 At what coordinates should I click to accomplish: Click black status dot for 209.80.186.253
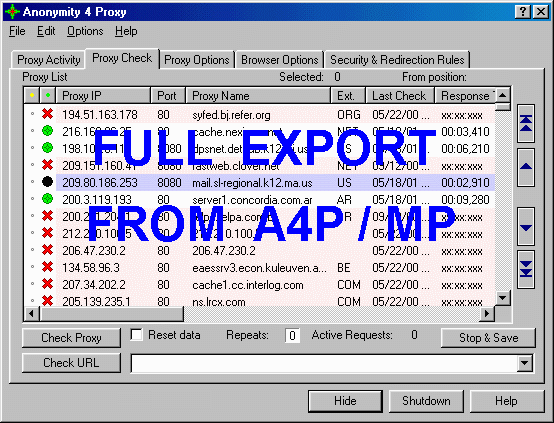tap(47, 182)
